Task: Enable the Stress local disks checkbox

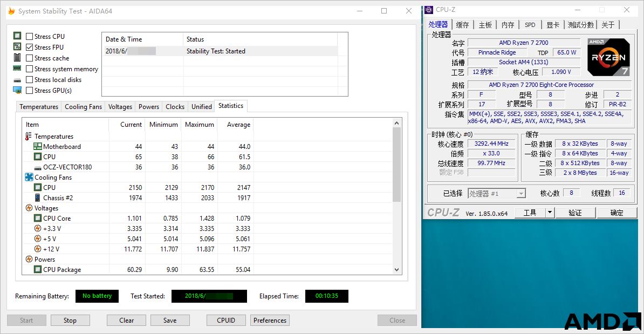Action: pos(30,80)
